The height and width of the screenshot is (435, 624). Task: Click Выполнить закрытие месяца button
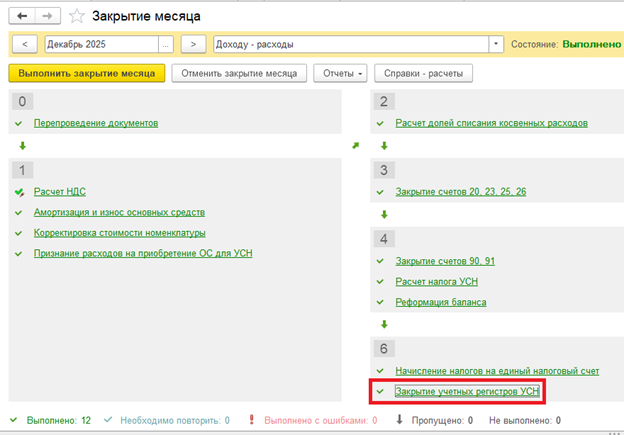tap(87, 73)
